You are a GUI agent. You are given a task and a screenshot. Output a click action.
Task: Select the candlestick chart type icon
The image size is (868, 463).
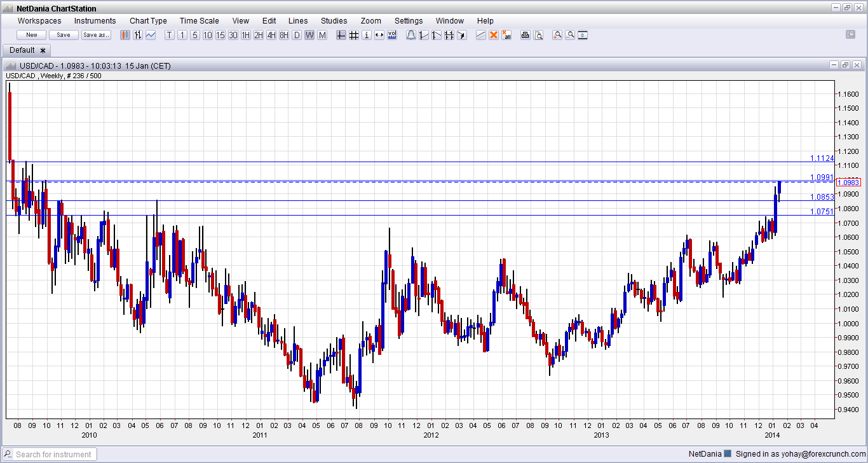125,35
